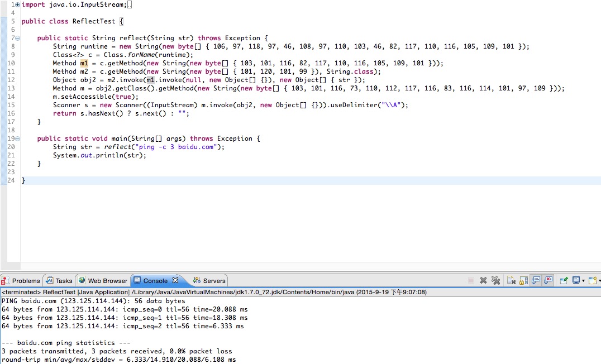Viewport: 601px width, 364px height.
Task: Click the "<terminated> ReflectTest [Java Application]" status line
Action: point(214,292)
